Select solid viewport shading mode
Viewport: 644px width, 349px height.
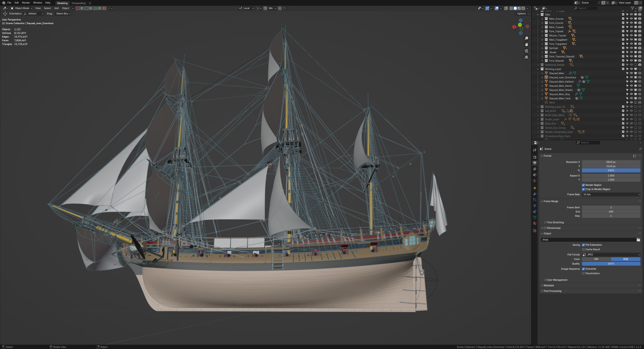click(x=515, y=8)
